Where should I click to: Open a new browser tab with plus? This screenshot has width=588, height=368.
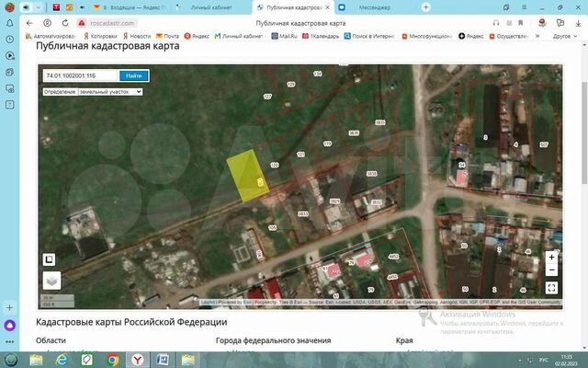pos(425,6)
